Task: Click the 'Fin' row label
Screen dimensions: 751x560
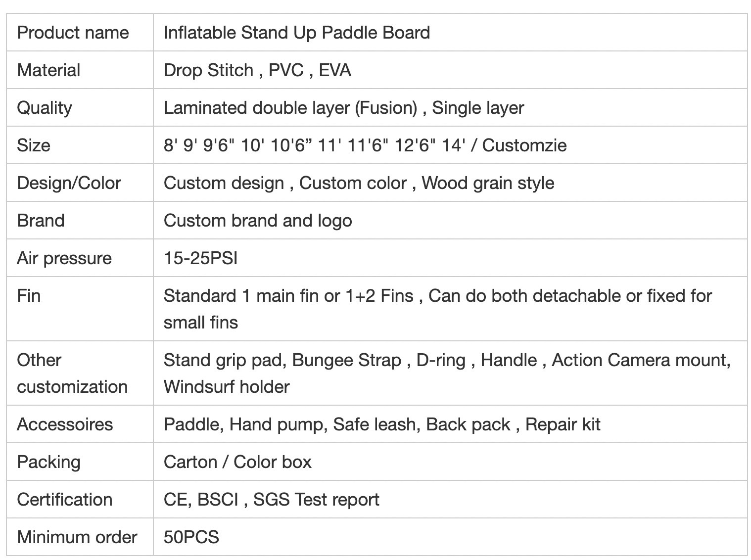Action: 29,296
